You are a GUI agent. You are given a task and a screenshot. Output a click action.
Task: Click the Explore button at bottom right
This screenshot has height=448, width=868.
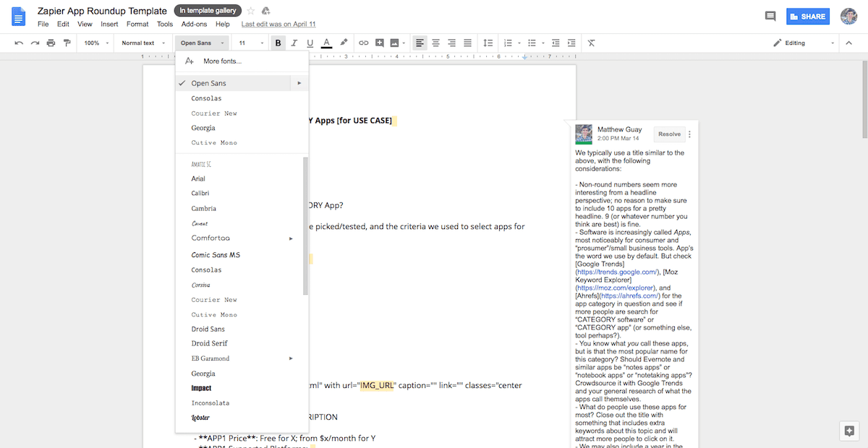850,431
